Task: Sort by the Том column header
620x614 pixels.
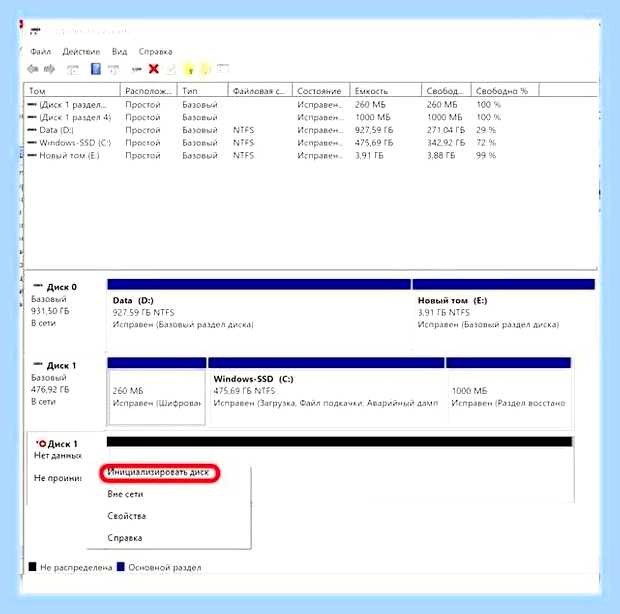Action: click(72, 91)
